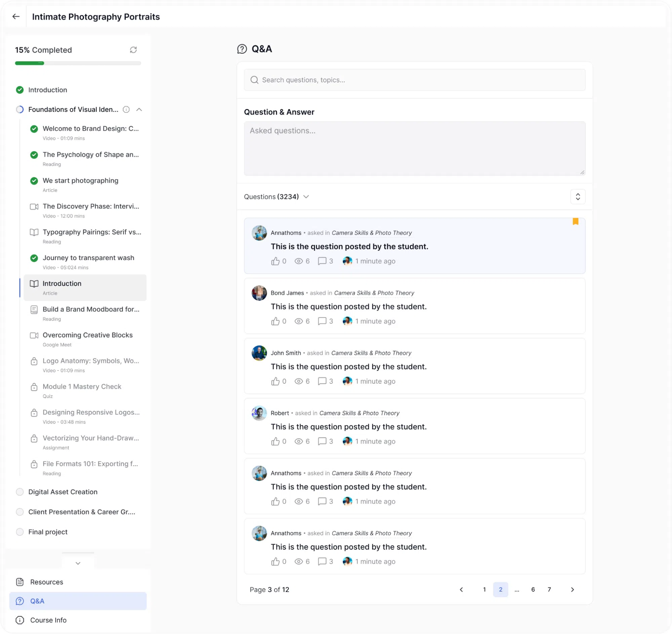The width and height of the screenshot is (672, 634).
Task: Like the first Annathoms question
Action: (x=275, y=261)
